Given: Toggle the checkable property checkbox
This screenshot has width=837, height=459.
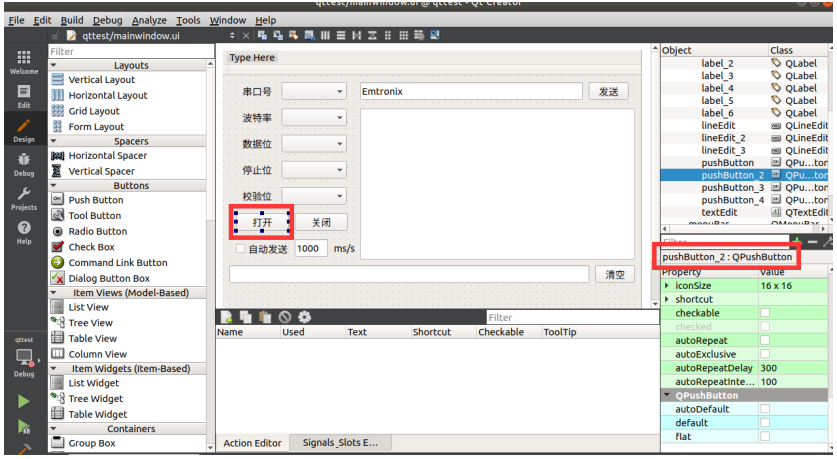Looking at the screenshot, I should (x=765, y=313).
